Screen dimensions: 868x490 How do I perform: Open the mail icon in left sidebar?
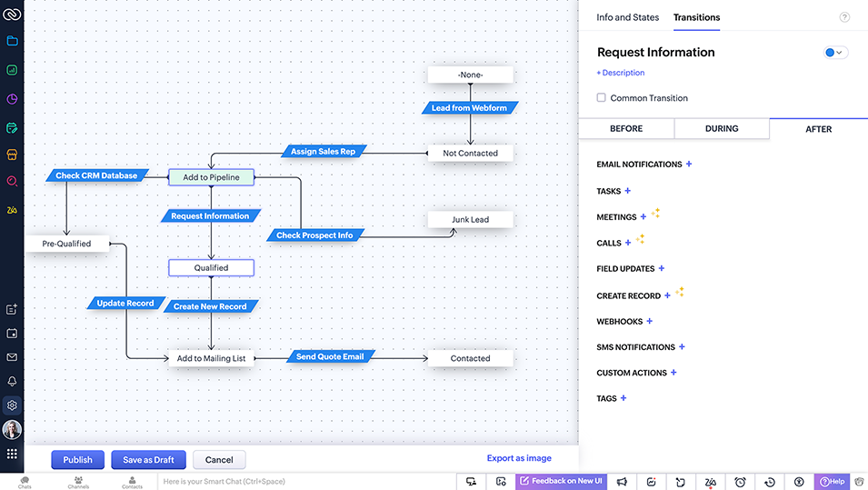click(12, 358)
